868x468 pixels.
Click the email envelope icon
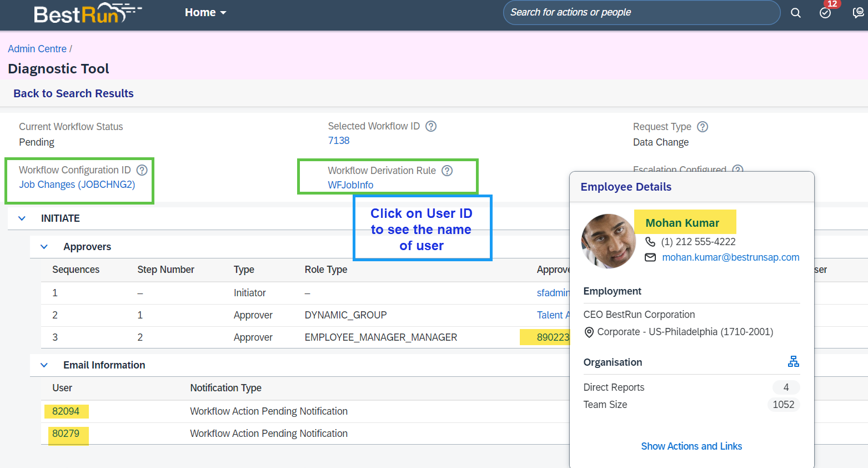click(x=650, y=257)
